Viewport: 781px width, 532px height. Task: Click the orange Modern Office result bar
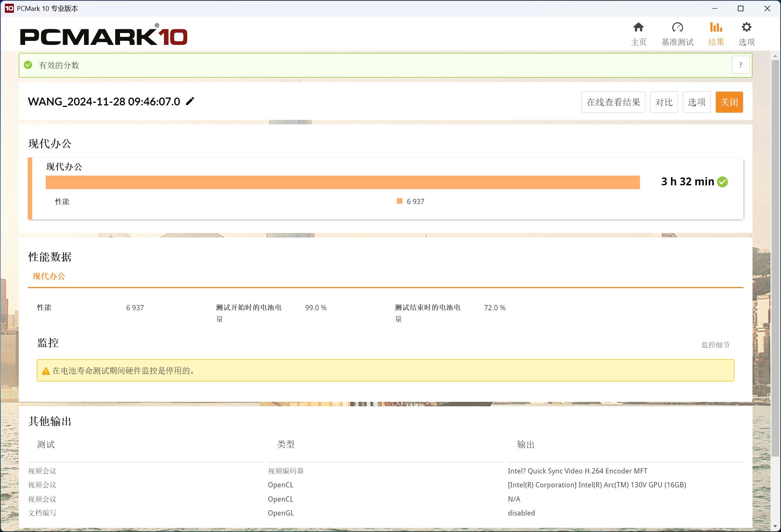(x=342, y=182)
